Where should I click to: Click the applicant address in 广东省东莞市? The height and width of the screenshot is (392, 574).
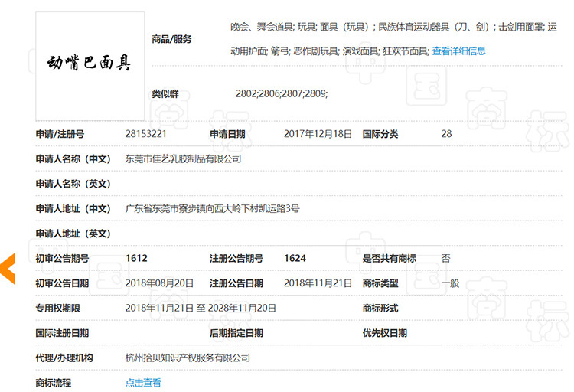point(212,209)
